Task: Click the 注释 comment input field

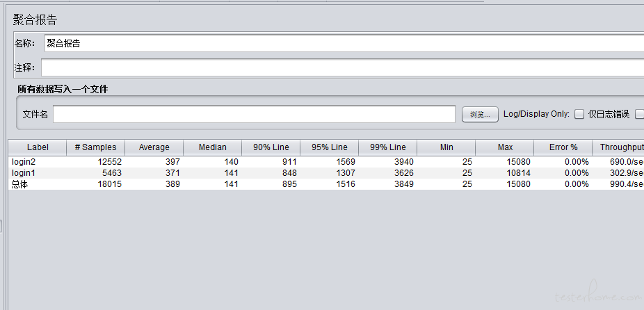Action: 341,67
